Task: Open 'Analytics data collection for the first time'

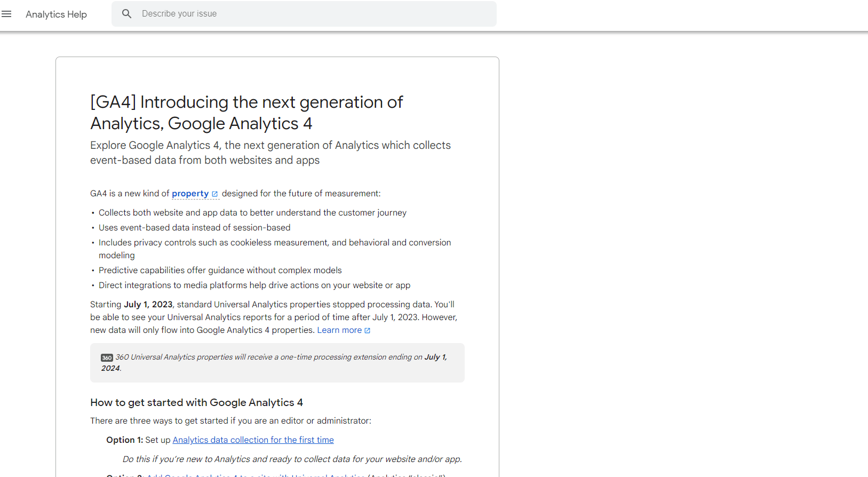Action: coord(253,440)
